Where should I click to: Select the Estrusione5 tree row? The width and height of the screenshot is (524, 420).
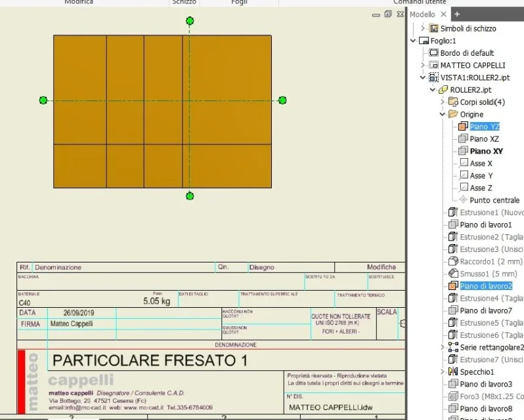(486, 322)
